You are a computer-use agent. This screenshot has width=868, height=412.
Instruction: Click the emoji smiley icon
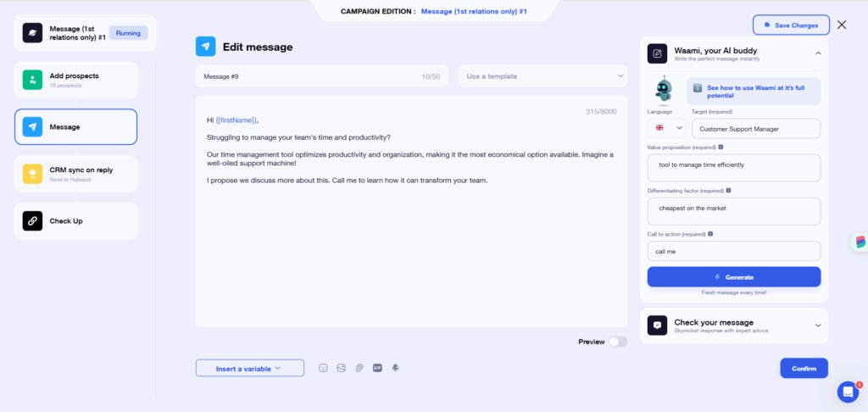click(323, 368)
